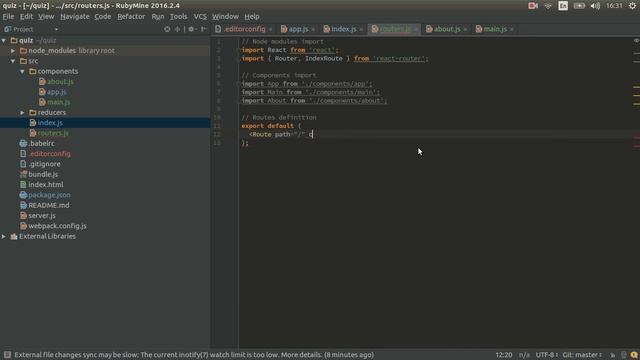
Task: Open the battery indicator
Action: (579, 6)
